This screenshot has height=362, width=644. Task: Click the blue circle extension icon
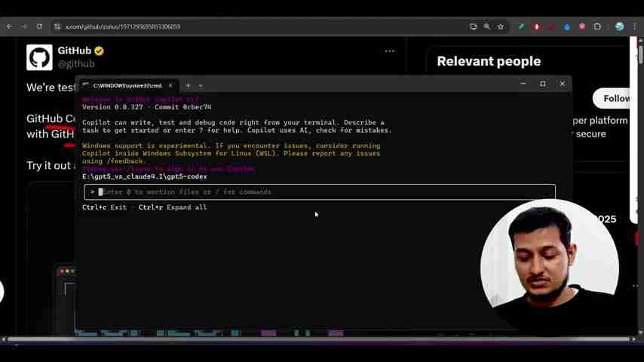pyautogui.click(x=567, y=26)
